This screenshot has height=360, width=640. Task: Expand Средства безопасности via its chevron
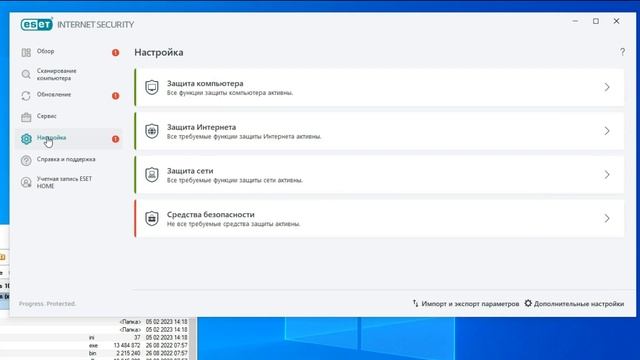pyautogui.click(x=607, y=218)
